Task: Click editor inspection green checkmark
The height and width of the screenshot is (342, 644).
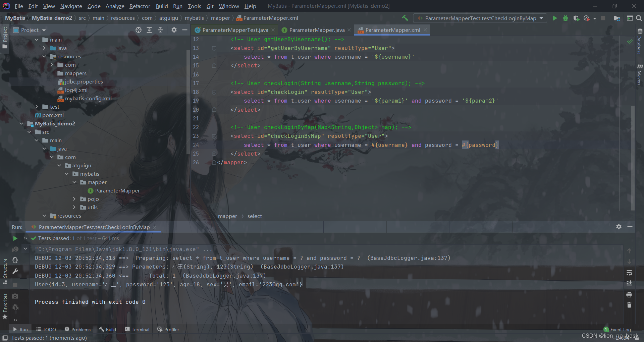Action: tap(630, 42)
